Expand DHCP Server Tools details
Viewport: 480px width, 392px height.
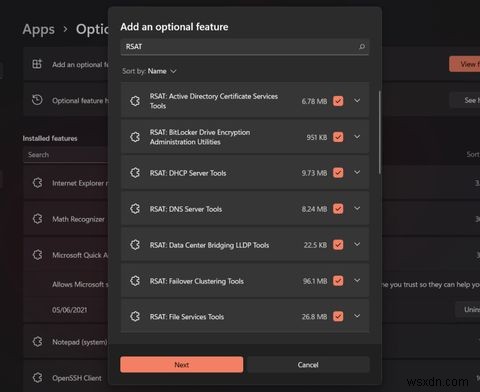pos(357,172)
